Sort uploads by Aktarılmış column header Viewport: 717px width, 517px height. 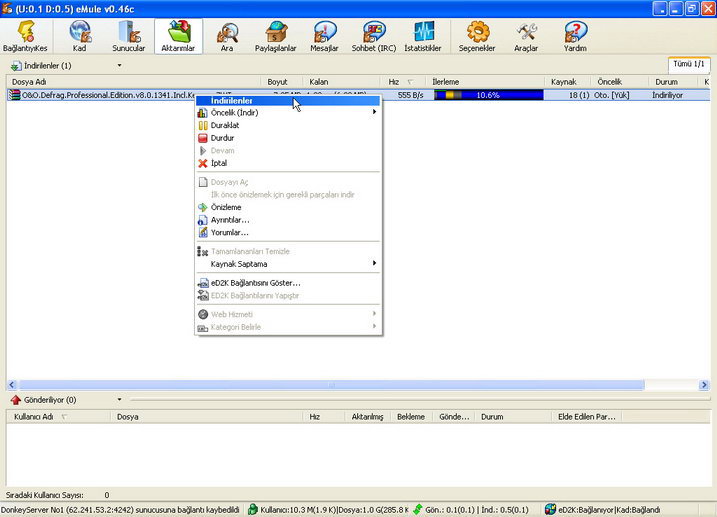367,417
